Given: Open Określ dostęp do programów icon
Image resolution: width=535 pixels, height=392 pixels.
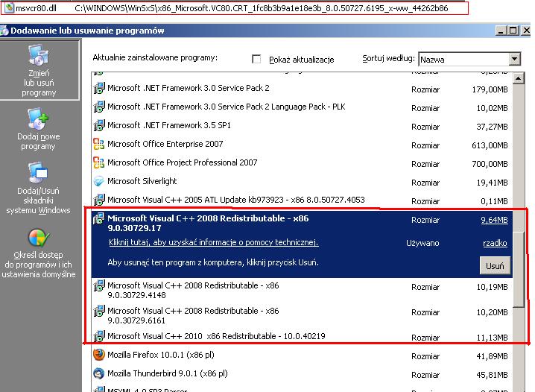Looking at the screenshot, I should (x=39, y=238).
